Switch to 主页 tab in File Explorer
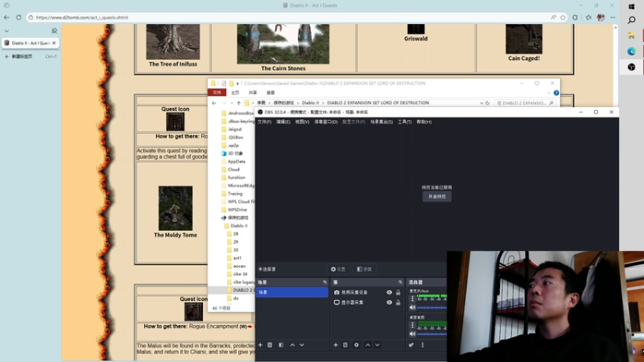 coord(235,93)
